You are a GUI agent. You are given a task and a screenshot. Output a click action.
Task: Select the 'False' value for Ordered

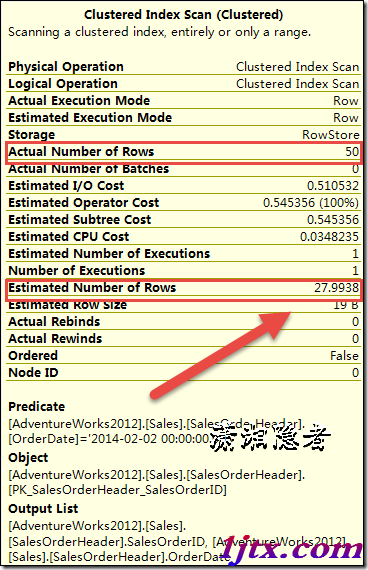(x=344, y=356)
